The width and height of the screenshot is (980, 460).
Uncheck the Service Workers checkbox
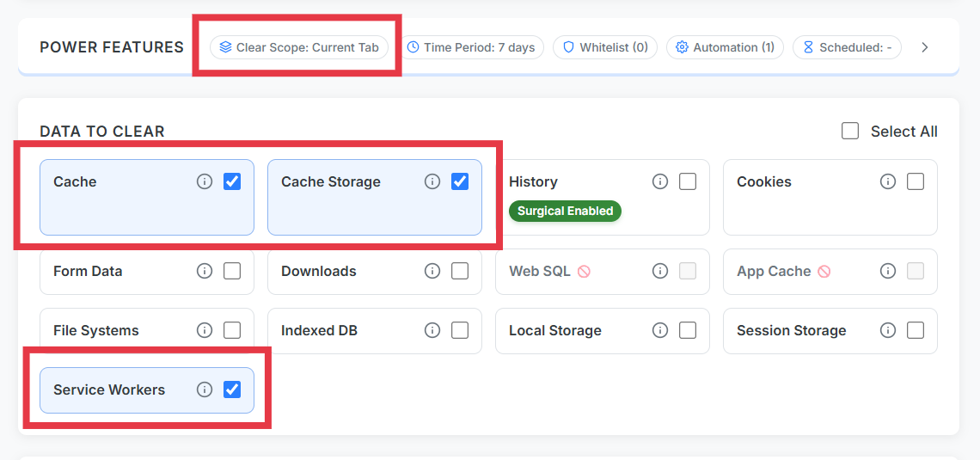coord(232,390)
